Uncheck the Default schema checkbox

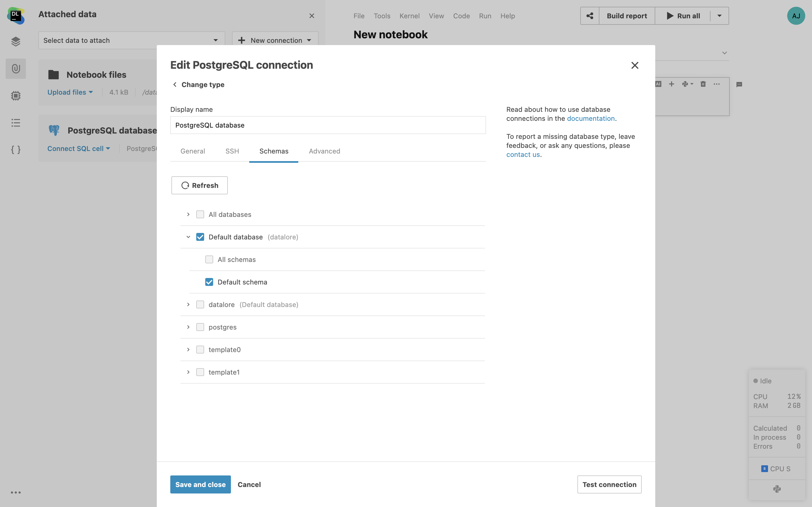[209, 282]
